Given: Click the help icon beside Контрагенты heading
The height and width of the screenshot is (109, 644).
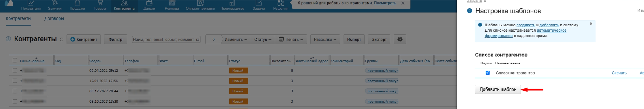Looking at the screenshot, I should tap(9, 39).
